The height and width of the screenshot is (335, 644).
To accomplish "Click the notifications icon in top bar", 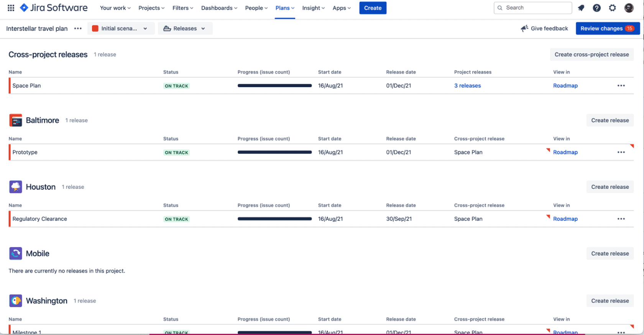I will pyautogui.click(x=581, y=8).
